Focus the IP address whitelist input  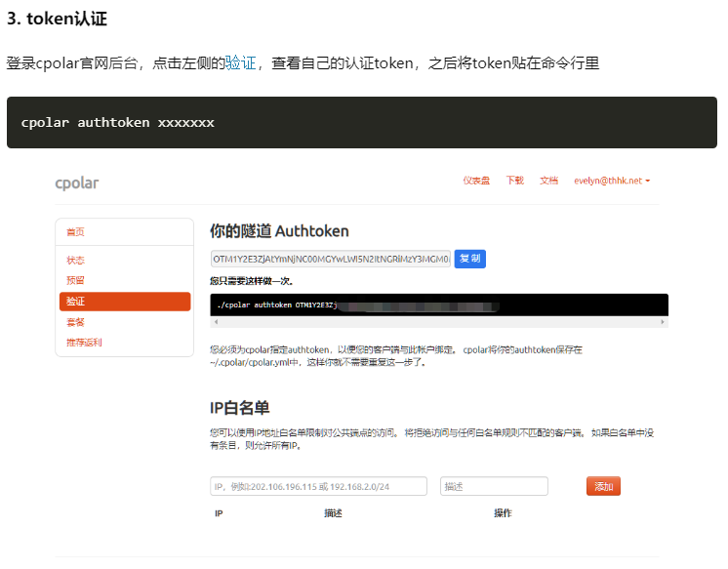pos(318,486)
